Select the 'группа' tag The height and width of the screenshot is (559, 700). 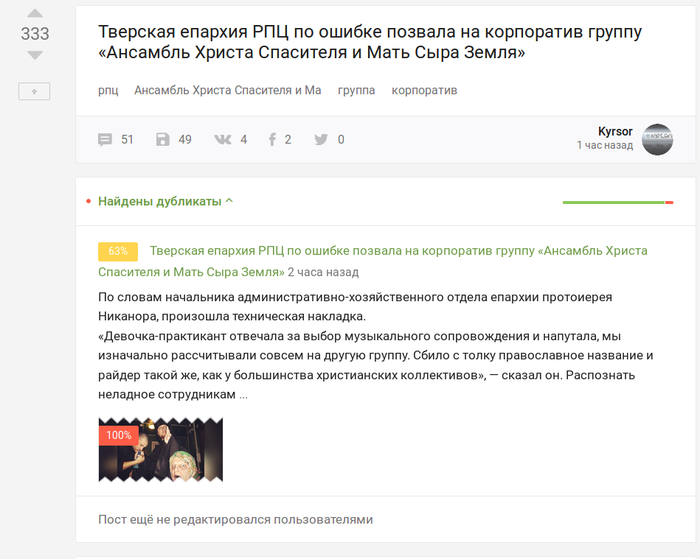356,90
